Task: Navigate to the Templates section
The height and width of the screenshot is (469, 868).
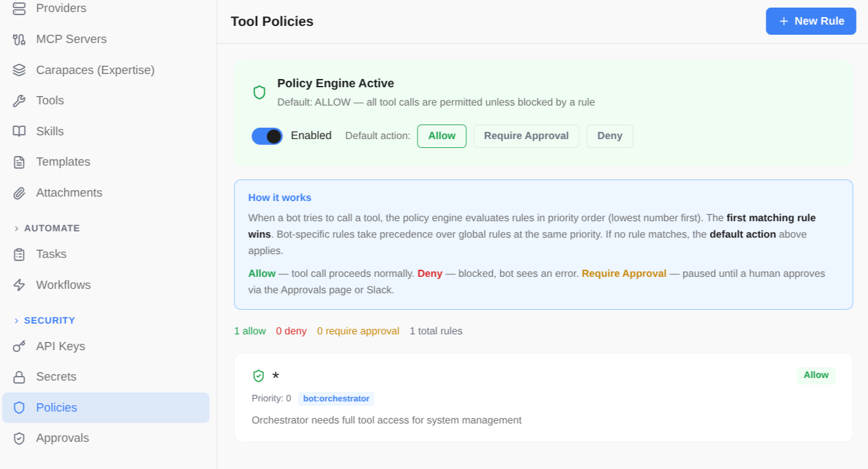Action: click(63, 161)
